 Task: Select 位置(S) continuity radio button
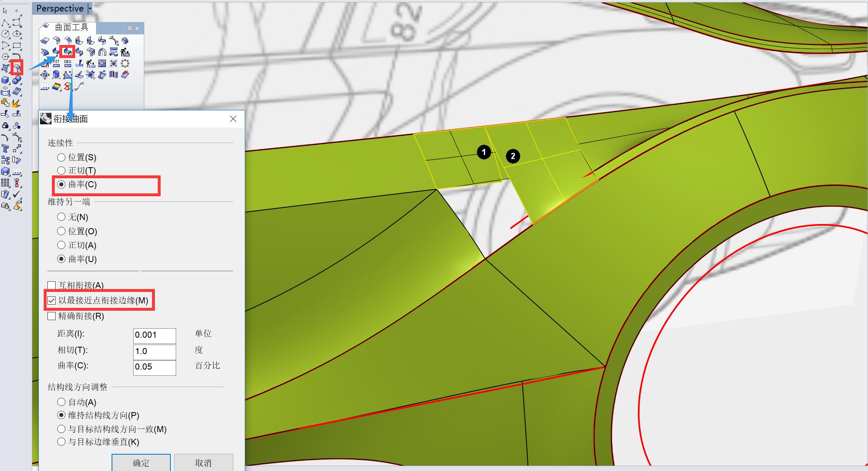pyautogui.click(x=61, y=157)
